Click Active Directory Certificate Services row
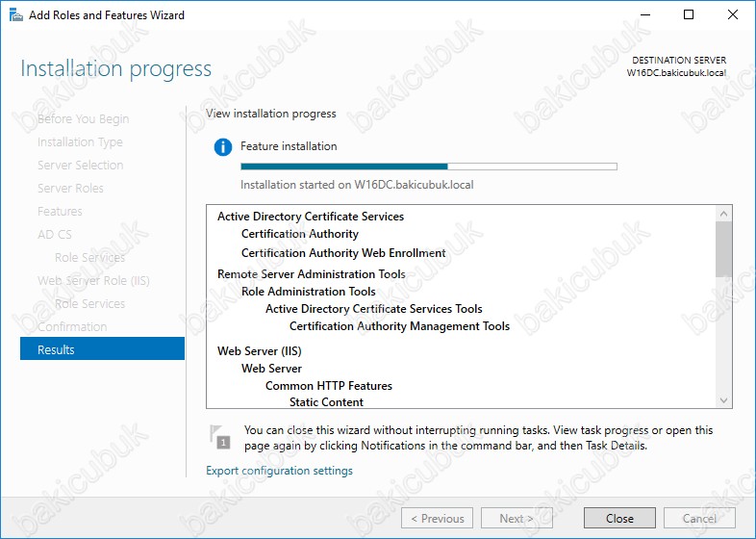The height and width of the screenshot is (539, 756). [311, 217]
